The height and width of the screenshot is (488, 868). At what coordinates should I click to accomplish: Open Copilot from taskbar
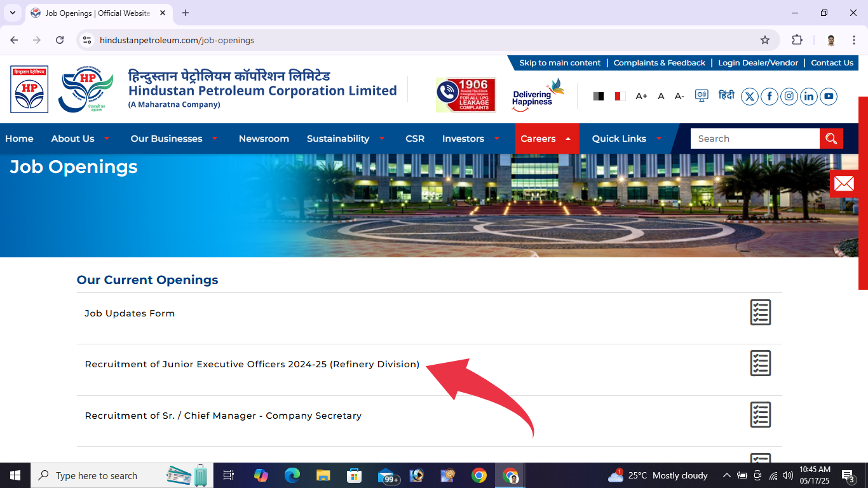tap(261, 475)
